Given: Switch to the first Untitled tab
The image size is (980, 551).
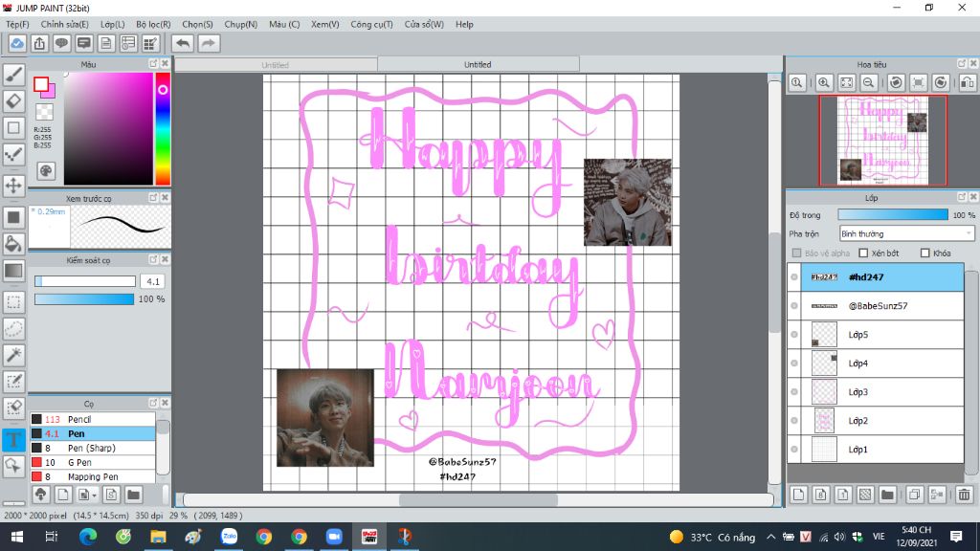Looking at the screenshot, I should [276, 64].
